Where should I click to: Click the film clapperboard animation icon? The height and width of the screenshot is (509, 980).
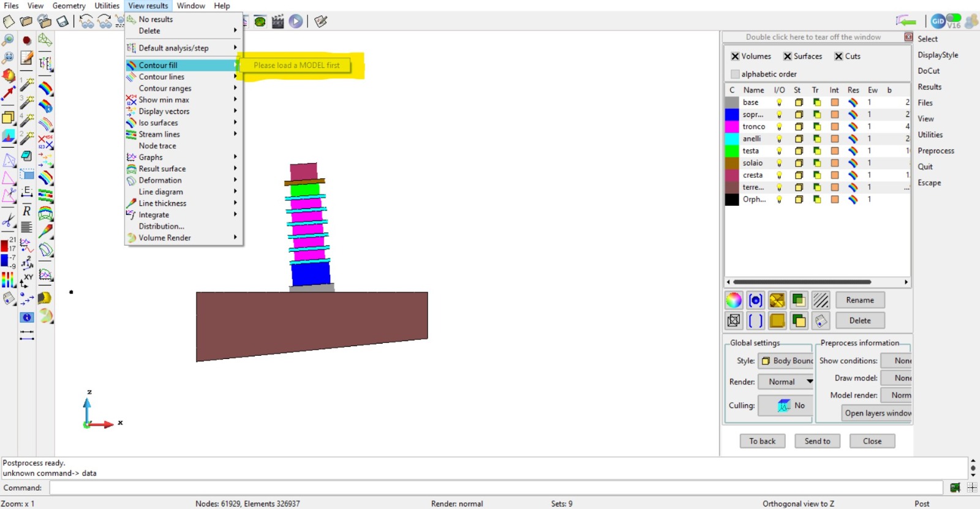pyautogui.click(x=277, y=21)
